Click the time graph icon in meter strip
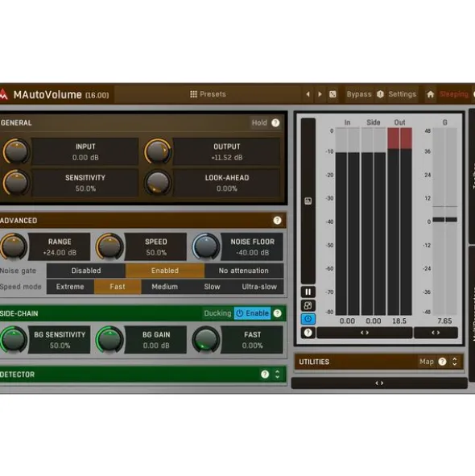This screenshot has height=476, width=475. click(x=308, y=201)
